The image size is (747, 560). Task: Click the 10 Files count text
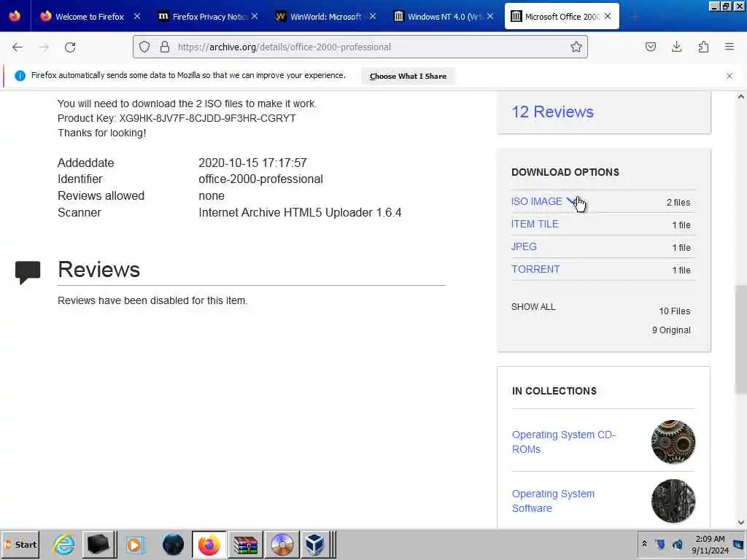tap(675, 311)
